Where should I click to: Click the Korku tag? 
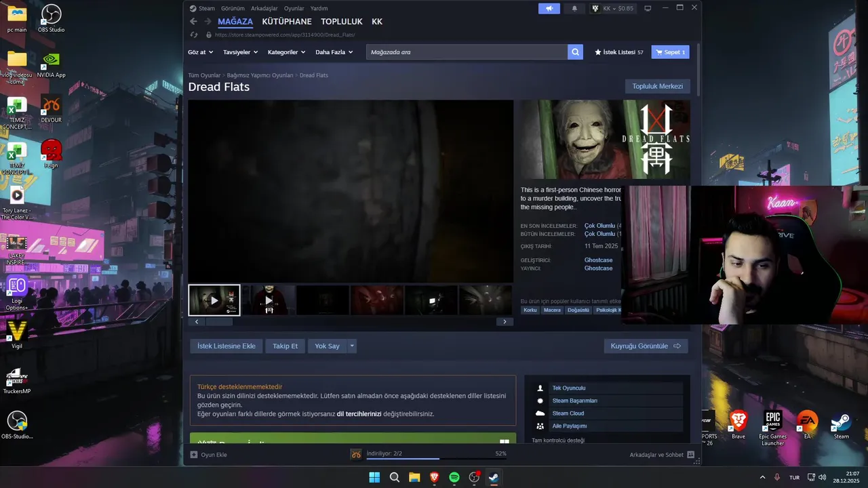click(530, 310)
